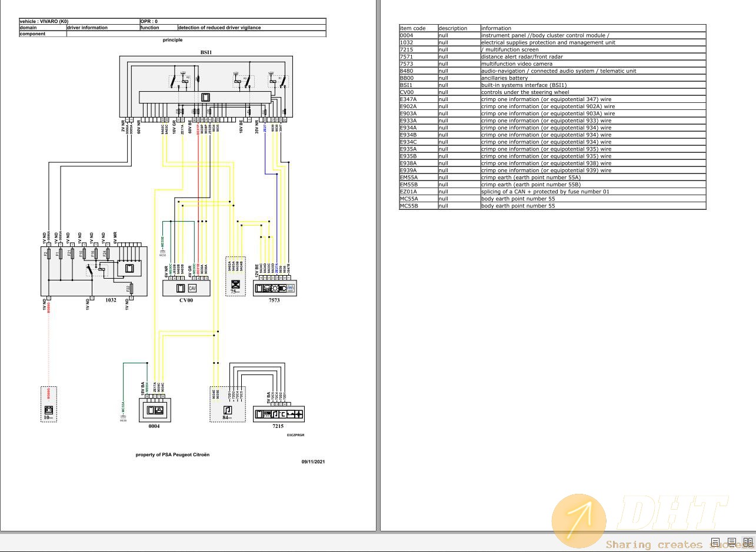The image size is (756, 552).
Task: Click 'distance alert radar/front radar' text
Action: pyautogui.click(x=522, y=56)
